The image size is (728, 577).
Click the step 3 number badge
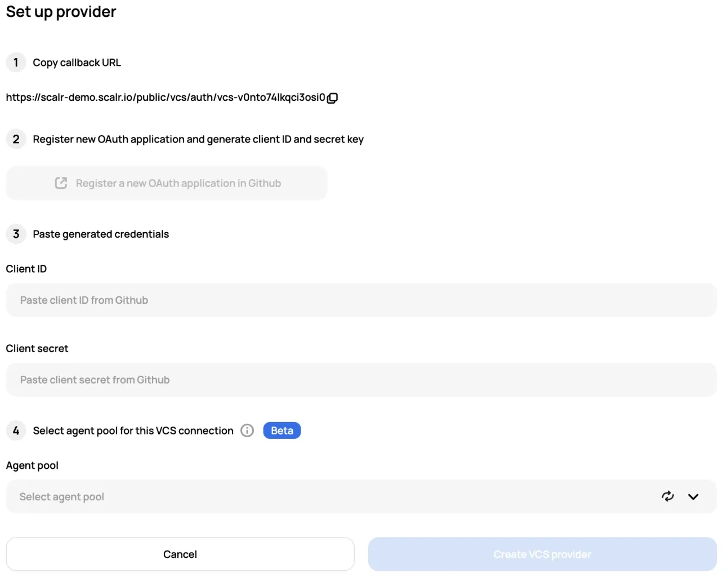[16, 234]
